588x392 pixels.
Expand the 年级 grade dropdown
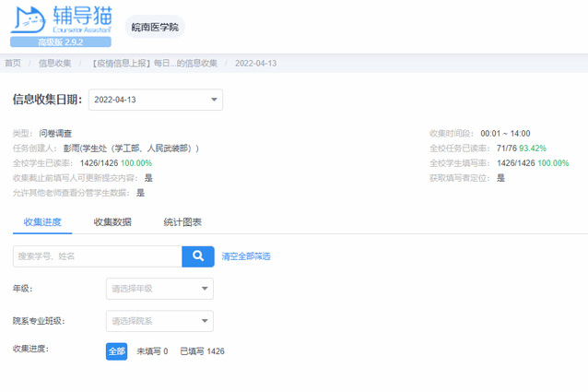coord(160,289)
